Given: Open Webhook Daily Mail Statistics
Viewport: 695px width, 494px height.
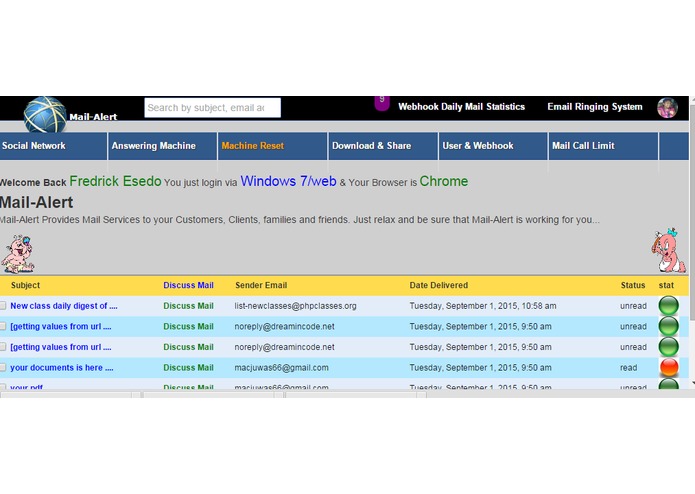Looking at the screenshot, I should click(x=461, y=107).
